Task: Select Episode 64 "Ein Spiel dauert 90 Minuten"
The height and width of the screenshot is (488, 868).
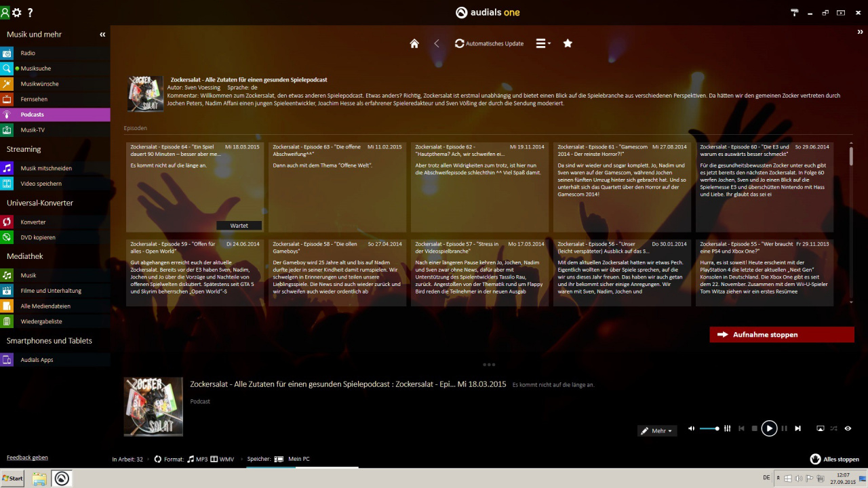Action: pos(195,187)
